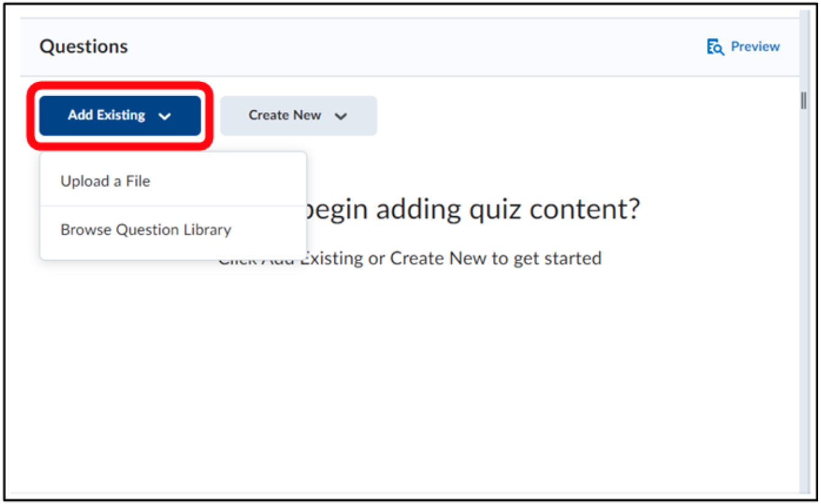This screenshot has height=504, width=821.
Task: Expand the Create New chevron arrow
Action: point(341,116)
